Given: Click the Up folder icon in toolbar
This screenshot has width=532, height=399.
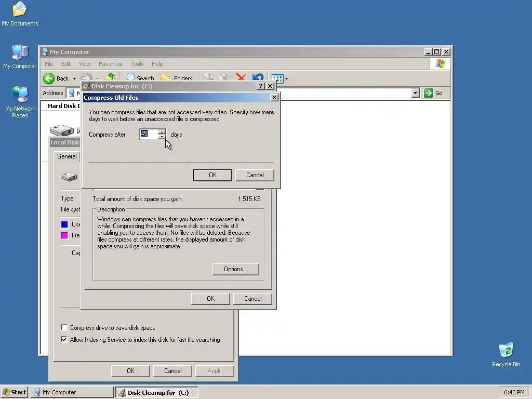Looking at the screenshot, I should (x=110, y=77).
